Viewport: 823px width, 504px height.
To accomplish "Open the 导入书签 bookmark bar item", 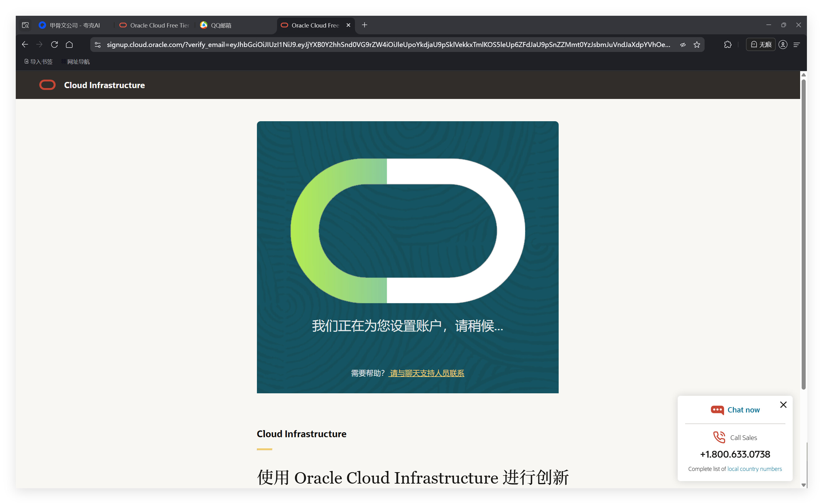I will click(38, 62).
